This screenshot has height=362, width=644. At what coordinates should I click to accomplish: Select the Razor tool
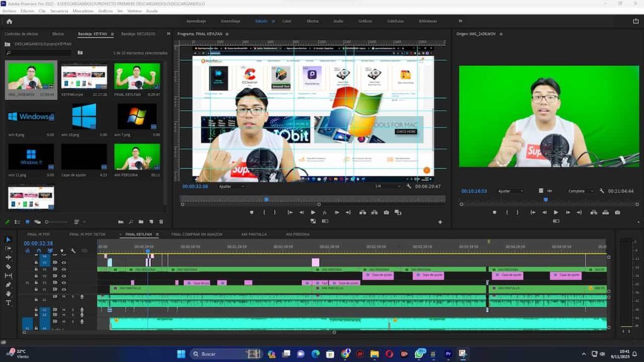[8, 266]
